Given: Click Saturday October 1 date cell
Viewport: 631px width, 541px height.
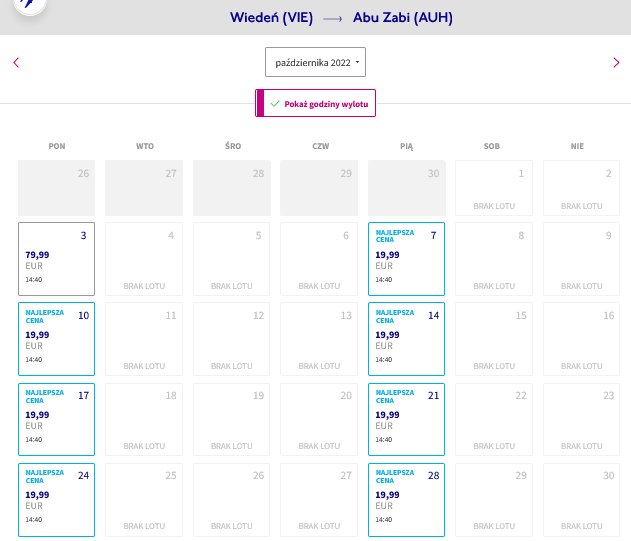Looking at the screenshot, I should (x=494, y=188).
